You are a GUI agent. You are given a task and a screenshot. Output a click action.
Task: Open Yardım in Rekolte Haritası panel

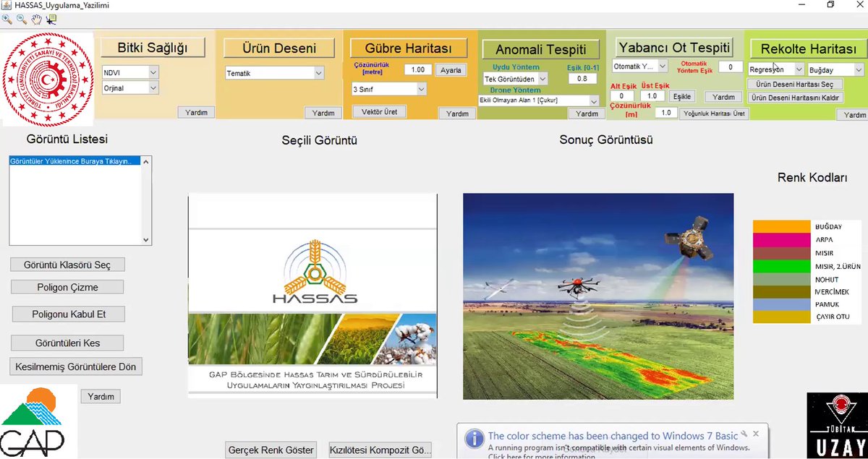pos(854,115)
